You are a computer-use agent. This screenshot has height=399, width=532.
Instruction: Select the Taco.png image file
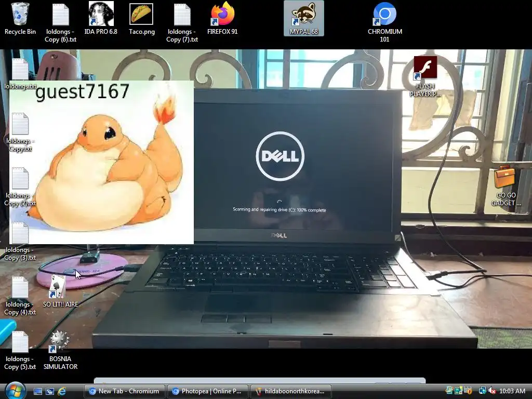click(141, 19)
